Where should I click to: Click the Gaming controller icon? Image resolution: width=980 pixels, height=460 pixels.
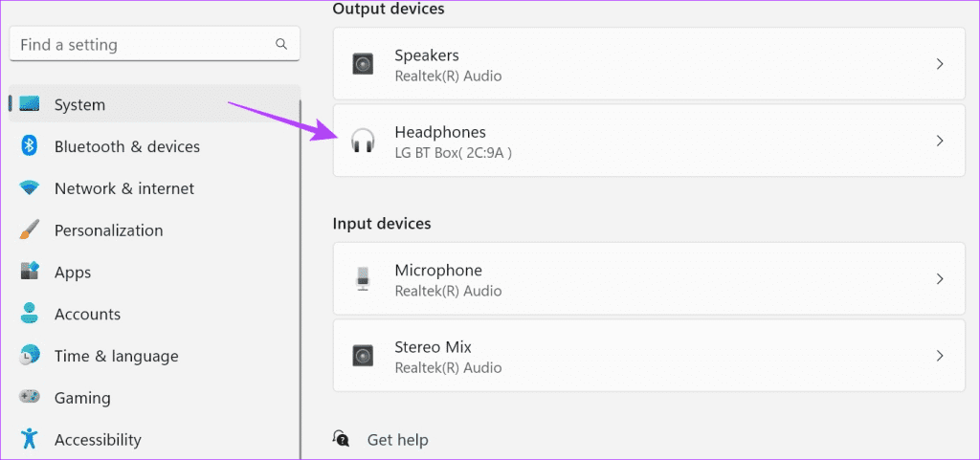point(29,397)
